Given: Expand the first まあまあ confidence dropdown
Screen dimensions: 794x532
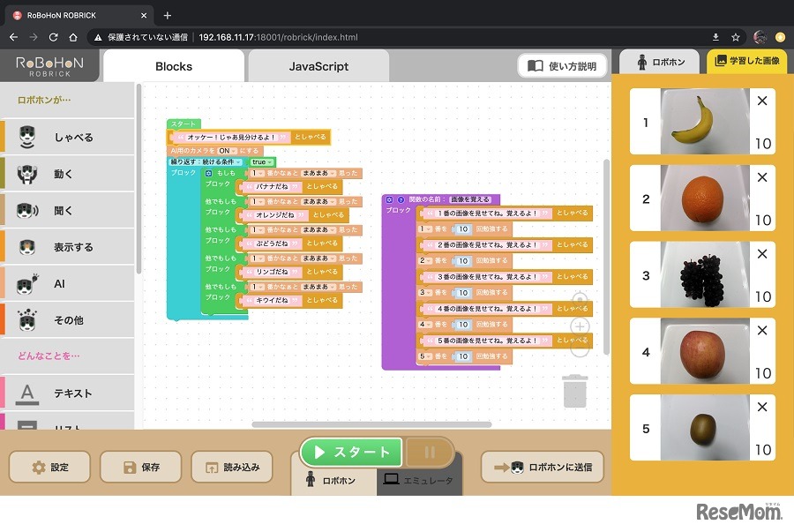Looking at the screenshot, I should pos(316,174).
